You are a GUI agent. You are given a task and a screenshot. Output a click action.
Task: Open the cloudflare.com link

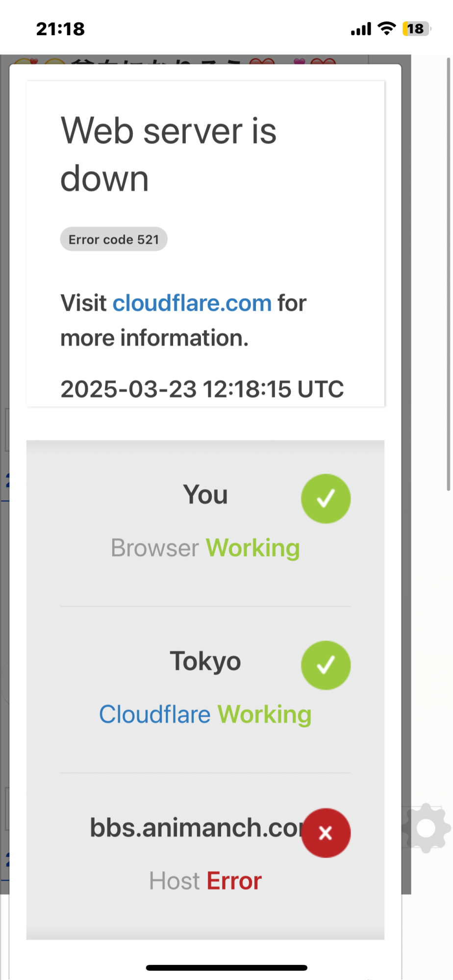point(192,303)
